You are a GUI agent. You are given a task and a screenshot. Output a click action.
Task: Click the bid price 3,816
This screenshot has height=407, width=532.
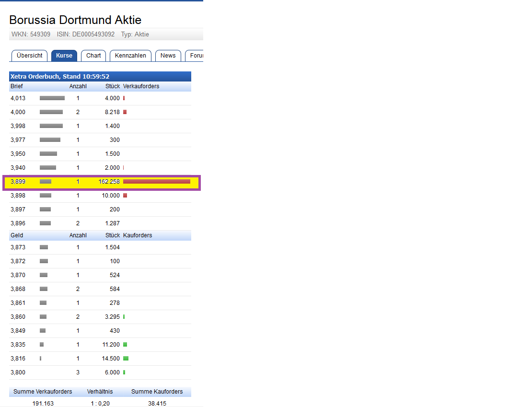tap(18, 359)
